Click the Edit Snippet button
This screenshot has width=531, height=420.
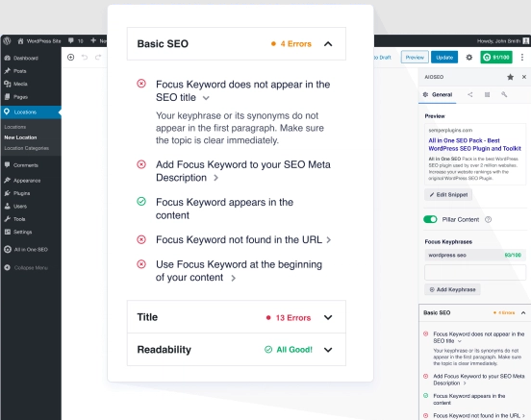(x=448, y=194)
